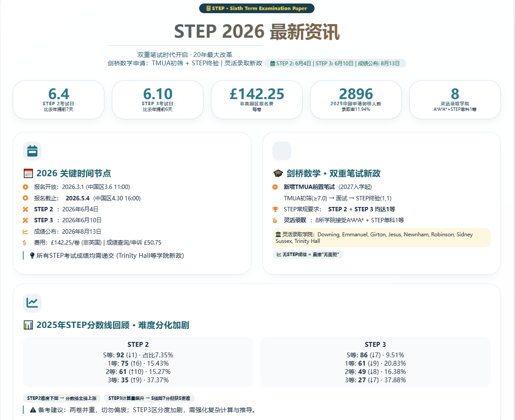The width and height of the screenshot is (515, 420).
Task: Click the orange circle icon beside 报名截止
Action: [x=25, y=198]
